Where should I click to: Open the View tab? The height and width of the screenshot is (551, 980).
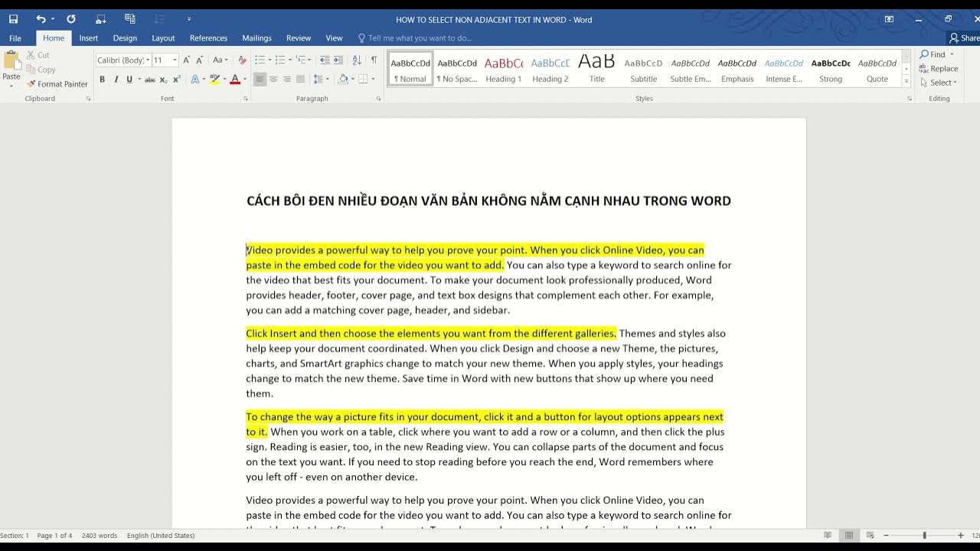[x=334, y=38]
